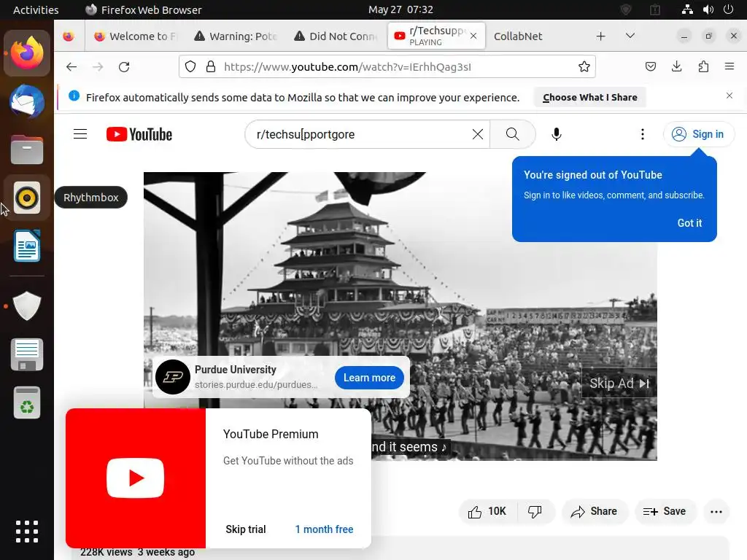
Task: View site security lock information
Action: pos(211,66)
